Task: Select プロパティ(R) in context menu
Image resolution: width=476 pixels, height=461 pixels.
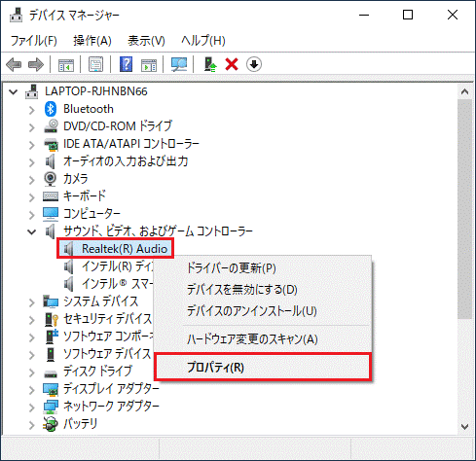Action: coord(263,367)
